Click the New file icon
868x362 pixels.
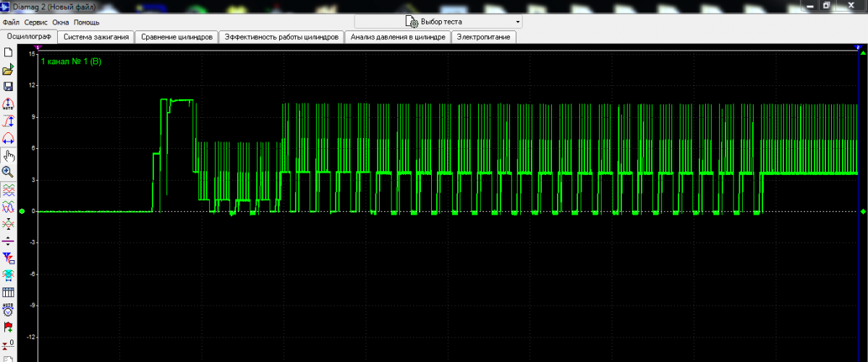[x=9, y=53]
